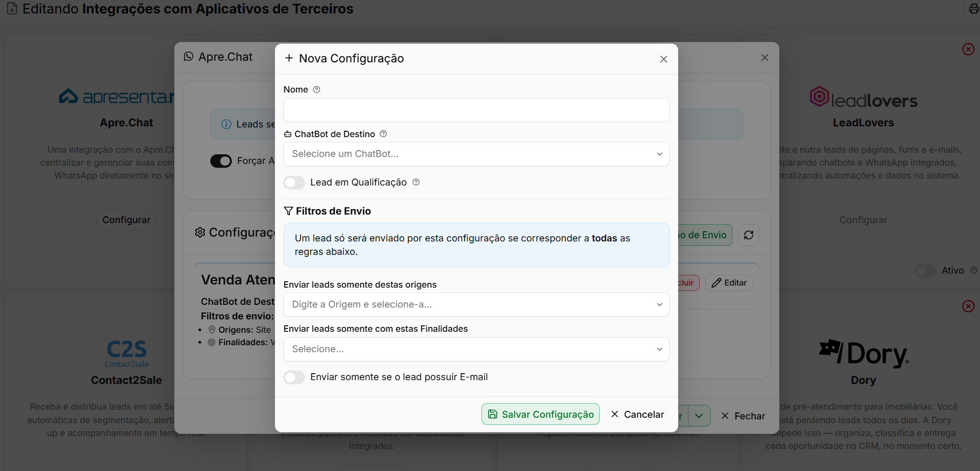Click the Contact2Sale card title
Image resolution: width=980 pixels, height=471 pixels.
tap(126, 381)
